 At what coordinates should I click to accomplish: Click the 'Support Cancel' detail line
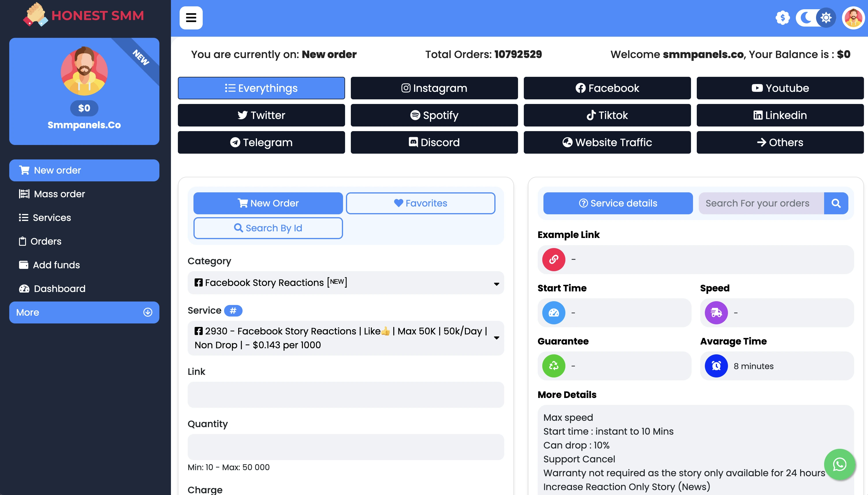click(579, 459)
